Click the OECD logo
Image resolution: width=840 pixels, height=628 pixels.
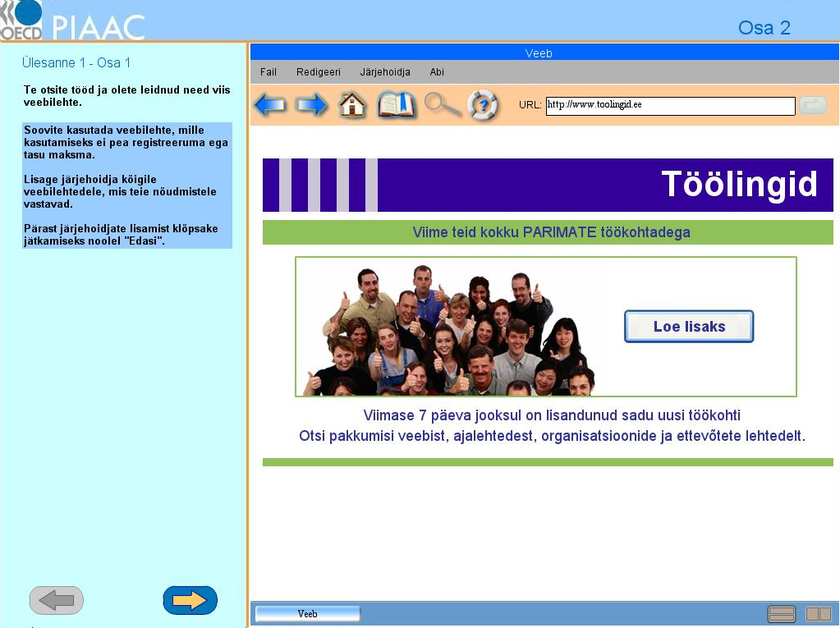tap(21, 21)
